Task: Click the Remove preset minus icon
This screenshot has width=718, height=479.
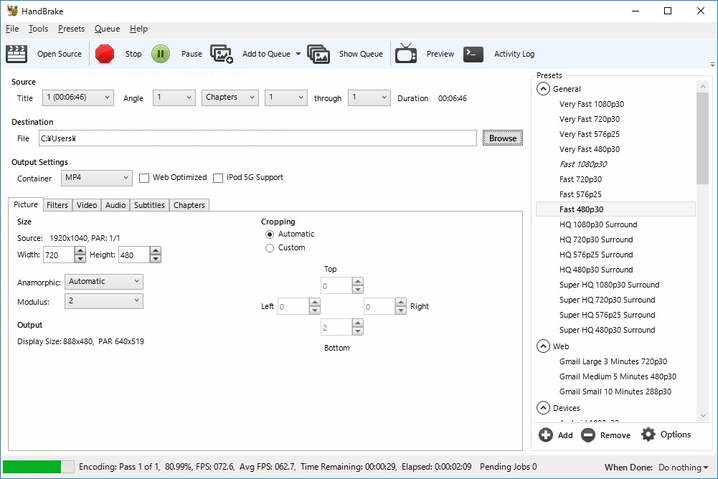Action: [x=588, y=435]
